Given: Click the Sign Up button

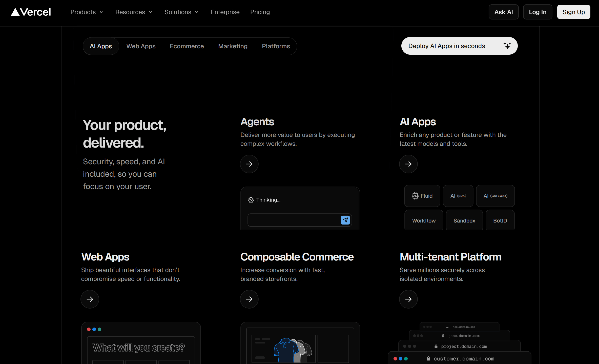Looking at the screenshot, I should 573,12.
